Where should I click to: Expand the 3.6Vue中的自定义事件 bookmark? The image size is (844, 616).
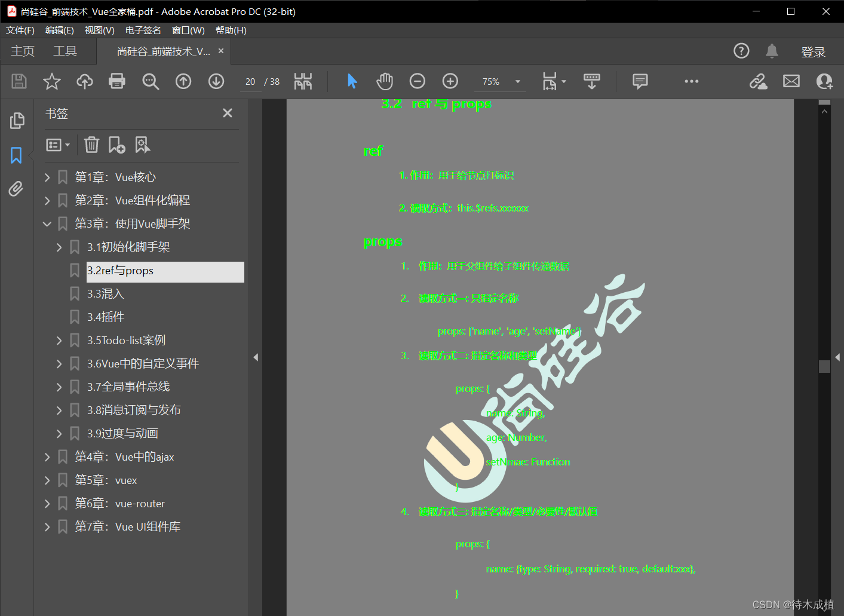tap(59, 363)
